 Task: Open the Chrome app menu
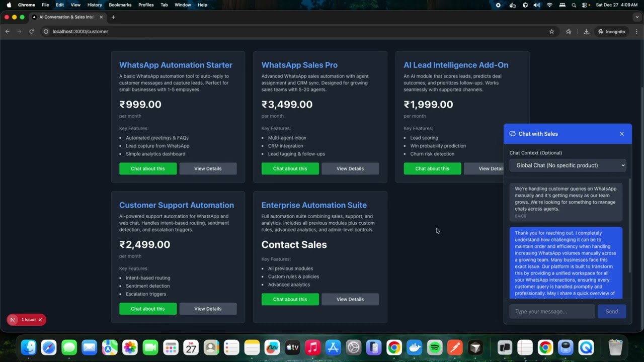pyautogui.click(x=27, y=5)
